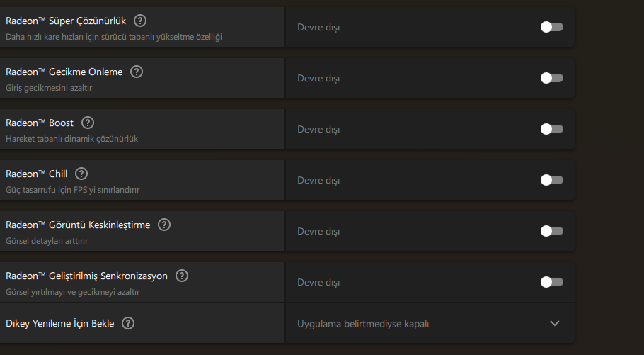Open help icon for Geliştirilmiş Senkronizasyon
Screen dimensions: 644x355
[x=182, y=276]
